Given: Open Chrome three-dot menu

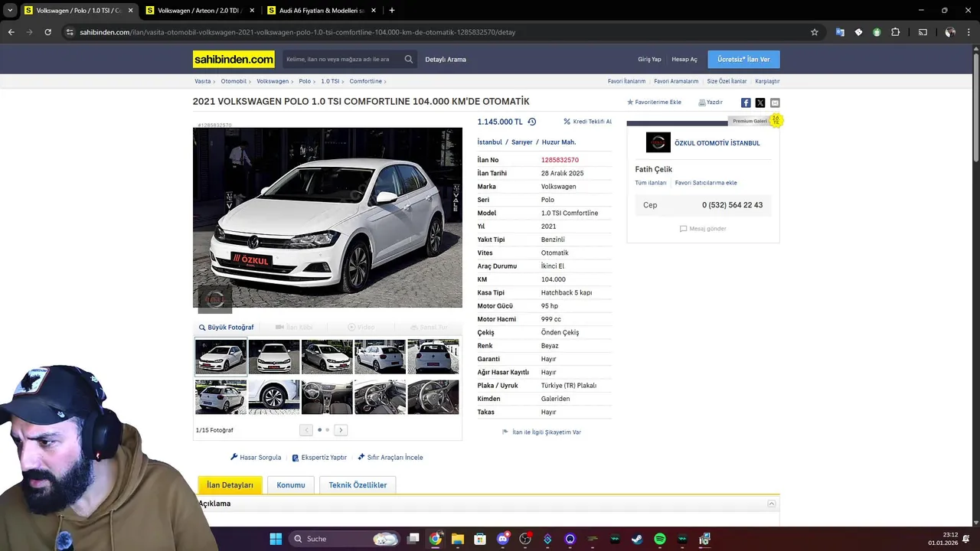Looking at the screenshot, I should 969,32.
